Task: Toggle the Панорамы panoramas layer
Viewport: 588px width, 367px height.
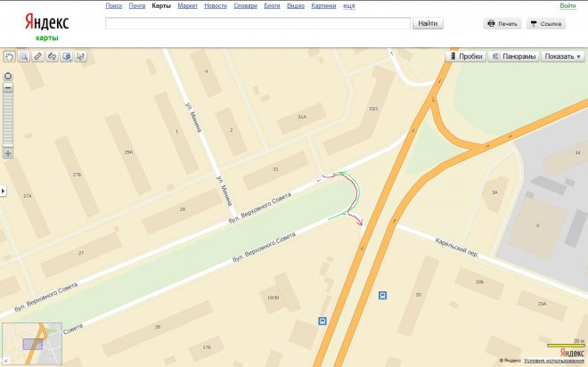Action: click(x=514, y=56)
